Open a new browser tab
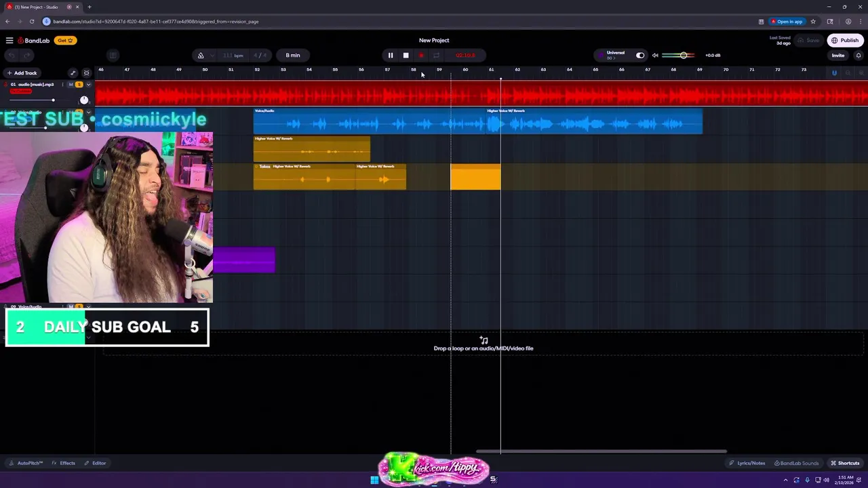Screen dimensions: 868x488 tap(89, 7)
